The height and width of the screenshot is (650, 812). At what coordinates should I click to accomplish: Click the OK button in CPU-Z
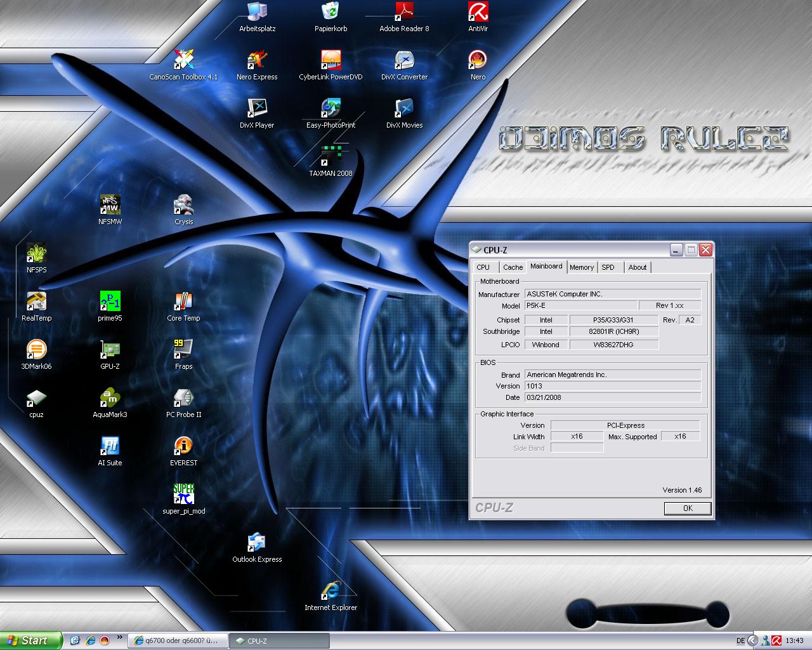(x=688, y=508)
